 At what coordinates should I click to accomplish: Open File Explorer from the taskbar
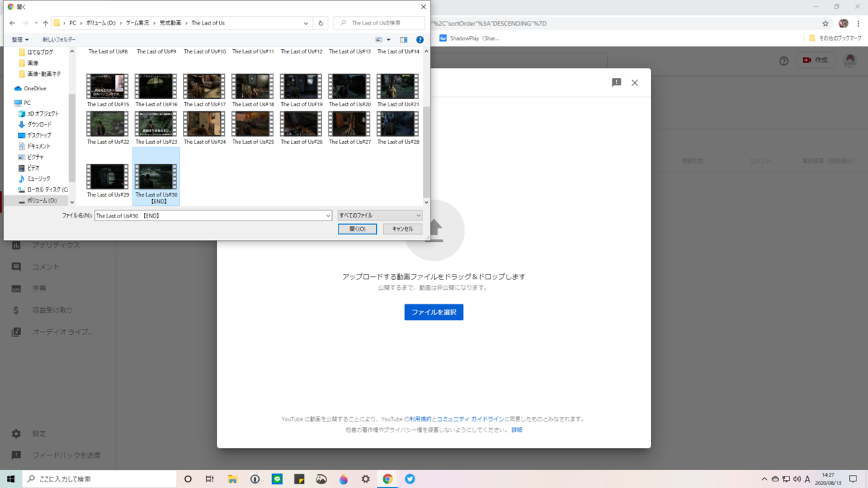pyautogui.click(x=232, y=479)
